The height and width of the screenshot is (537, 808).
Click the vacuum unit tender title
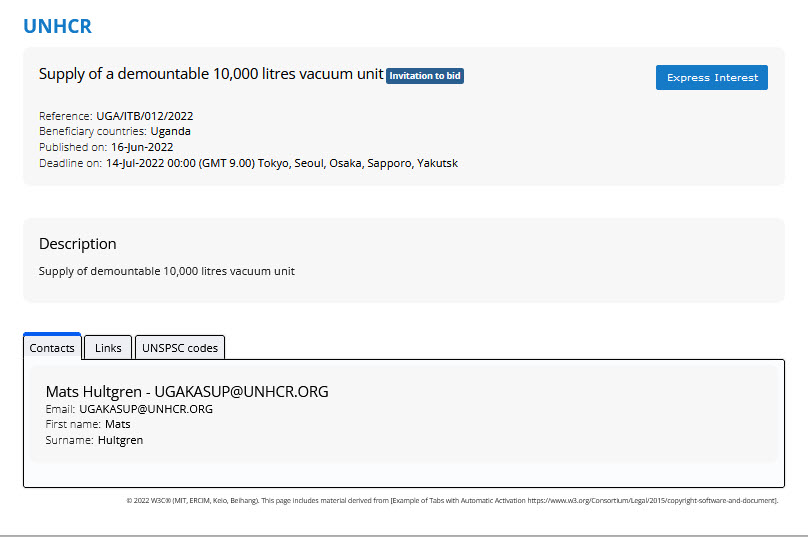[x=210, y=74]
